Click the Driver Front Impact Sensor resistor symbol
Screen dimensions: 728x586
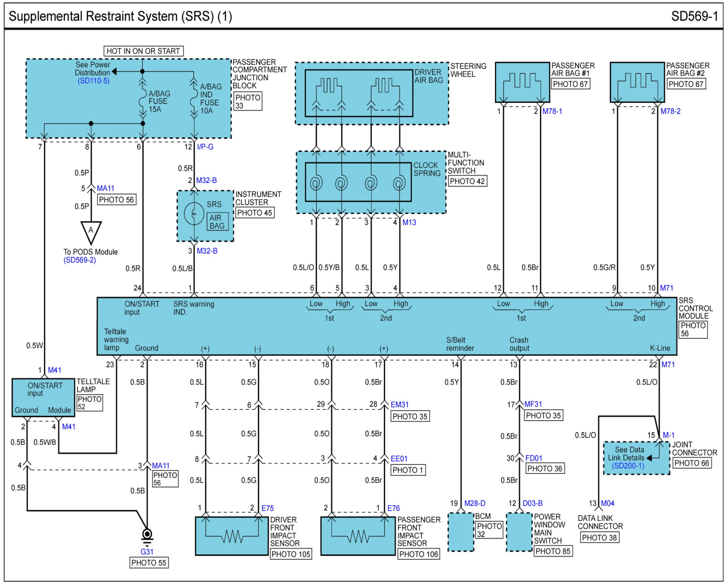(232, 536)
